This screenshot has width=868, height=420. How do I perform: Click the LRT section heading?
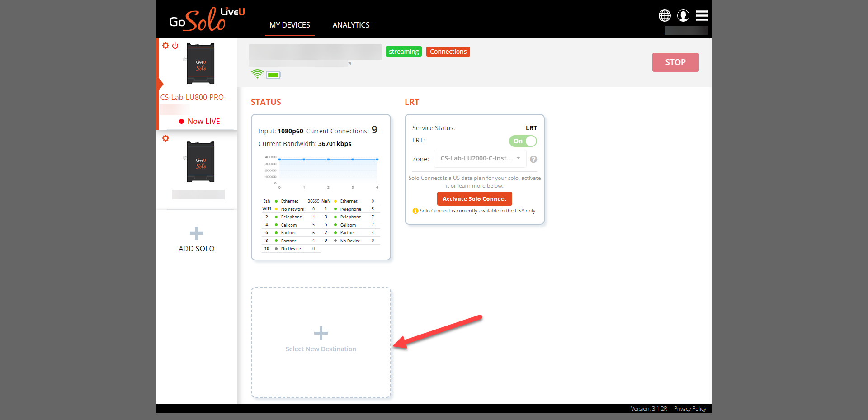412,102
